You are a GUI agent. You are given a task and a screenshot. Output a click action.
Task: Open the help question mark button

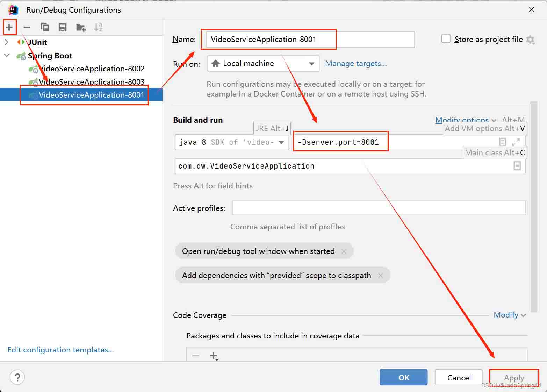tap(17, 377)
